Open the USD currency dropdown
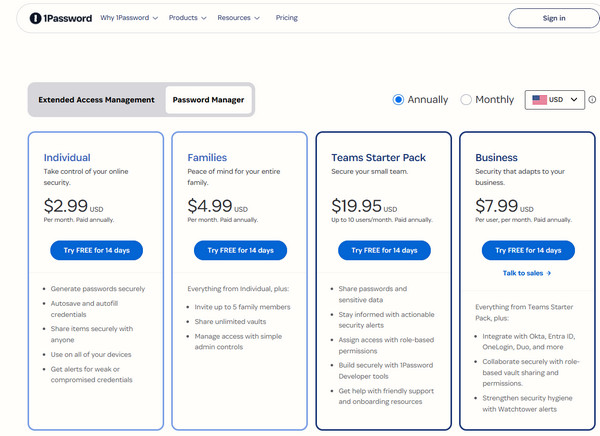This screenshot has height=436, width=600. coord(555,100)
